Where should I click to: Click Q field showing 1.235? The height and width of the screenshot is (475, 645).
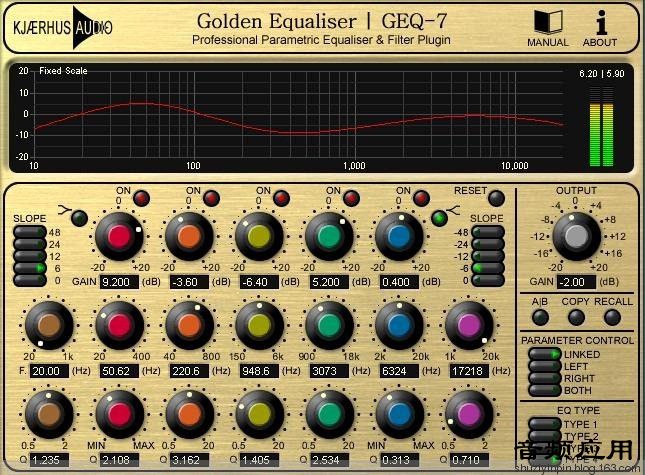[49, 460]
